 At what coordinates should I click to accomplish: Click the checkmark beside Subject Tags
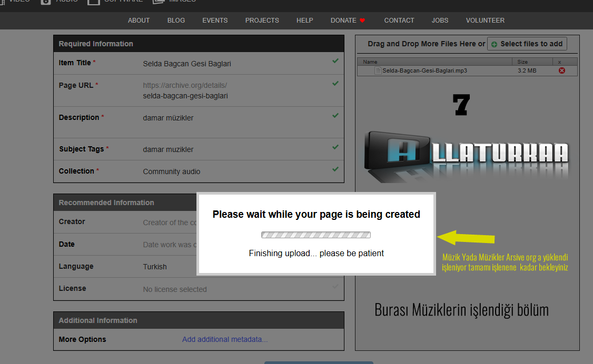coord(335,147)
